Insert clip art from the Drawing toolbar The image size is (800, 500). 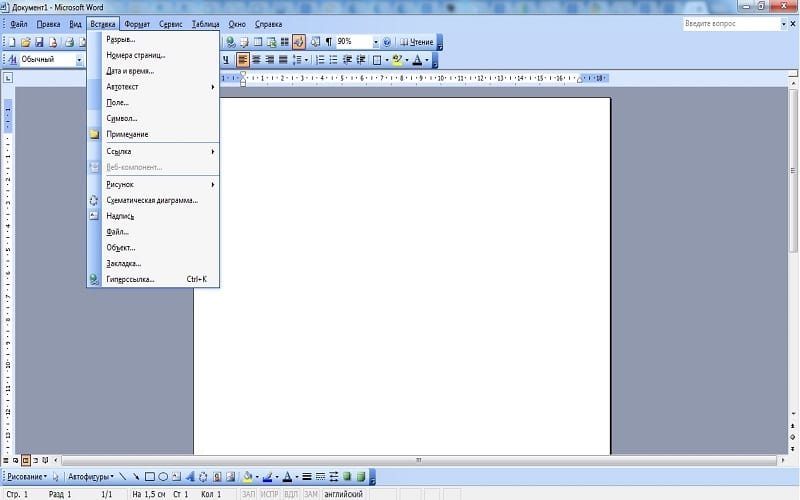point(217,477)
